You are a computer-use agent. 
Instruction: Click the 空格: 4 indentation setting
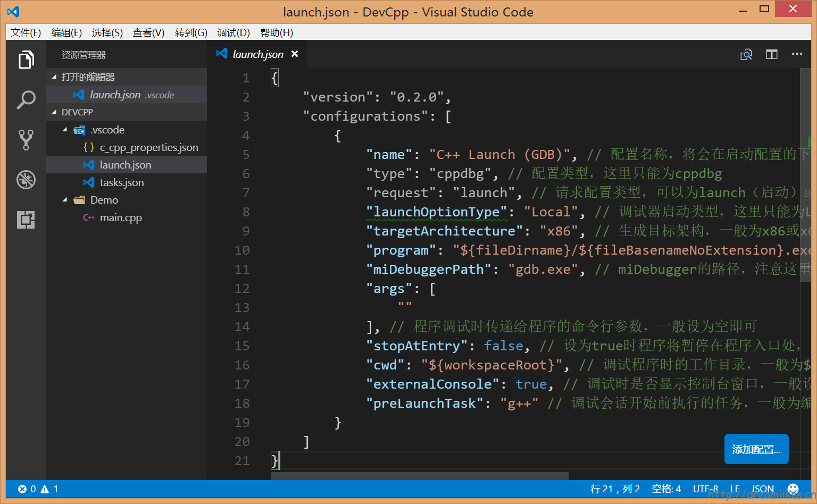(666, 489)
